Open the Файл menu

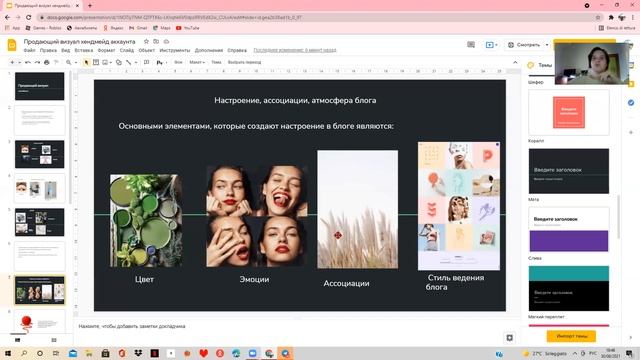point(29,50)
